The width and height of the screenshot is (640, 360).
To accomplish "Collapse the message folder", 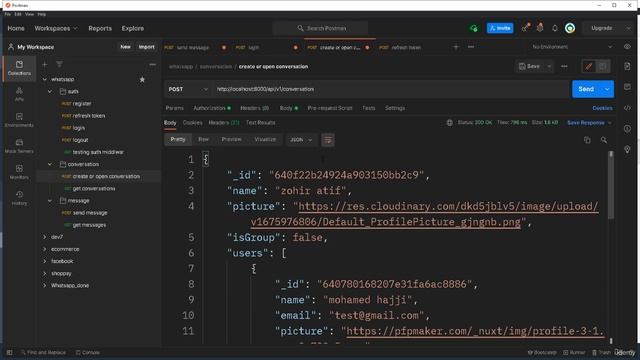I will coord(50,200).
